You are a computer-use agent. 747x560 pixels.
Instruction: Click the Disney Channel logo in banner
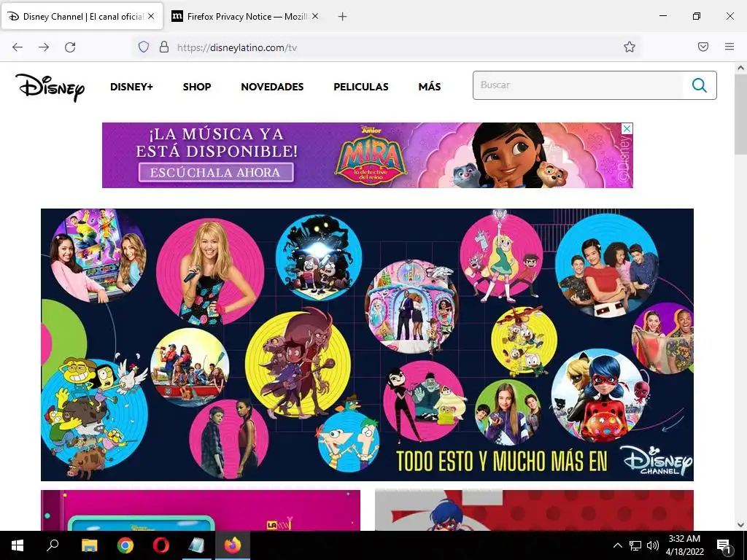656,461
